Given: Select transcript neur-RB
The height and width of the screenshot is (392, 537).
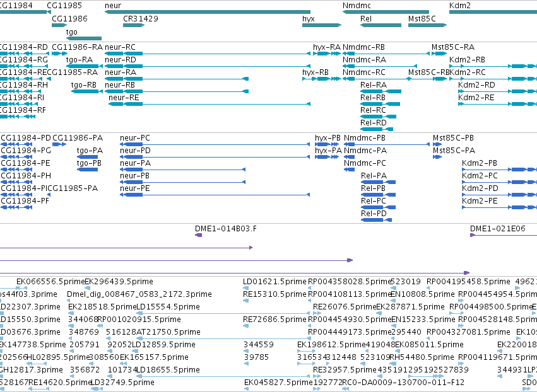Looking at the screenshot, I should tap(177, 91).
